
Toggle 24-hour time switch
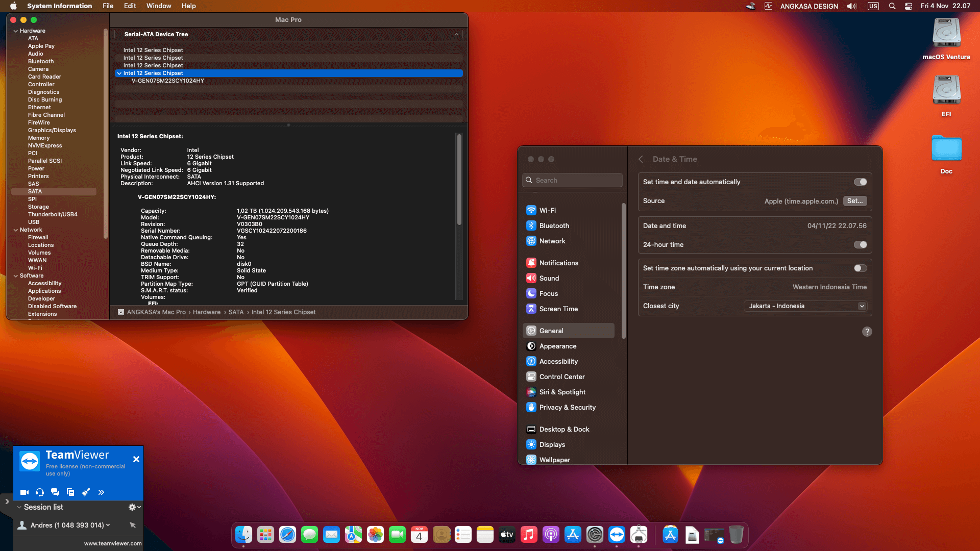861,245
